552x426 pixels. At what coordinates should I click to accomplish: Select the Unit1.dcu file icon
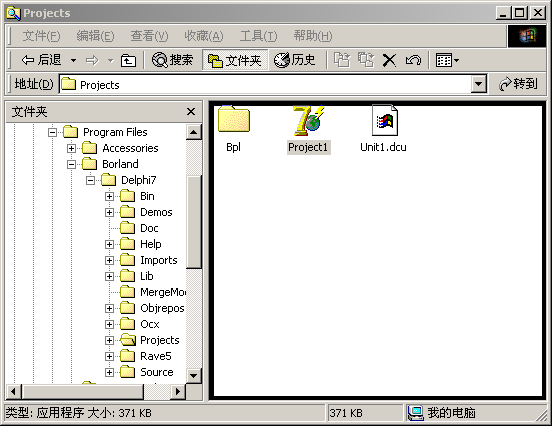(385, 120)
